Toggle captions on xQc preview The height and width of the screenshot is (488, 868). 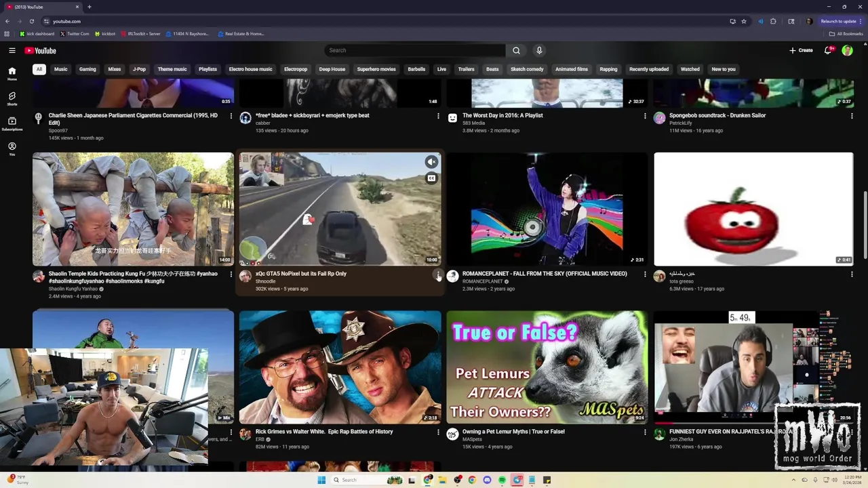pyautogui.click(x=431, y=178)
